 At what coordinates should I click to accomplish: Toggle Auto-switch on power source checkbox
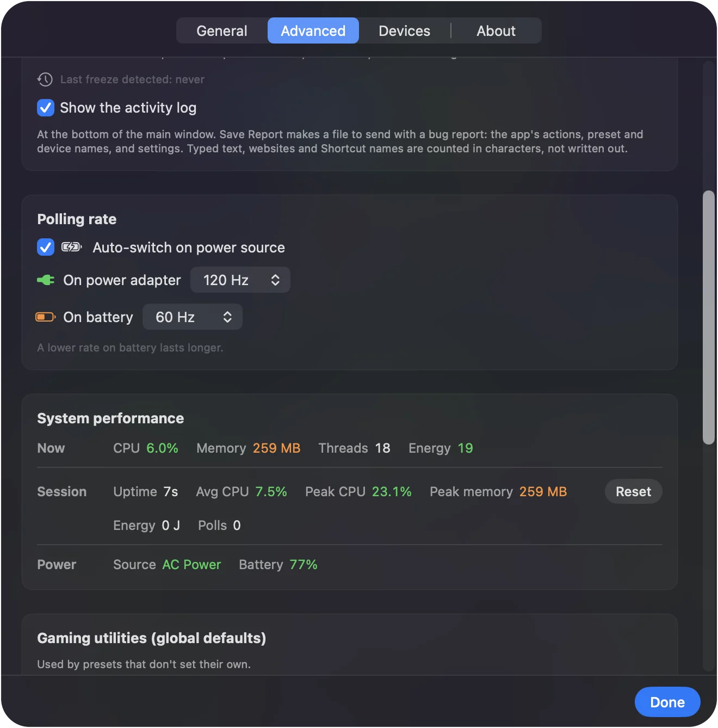pos(46,247)
